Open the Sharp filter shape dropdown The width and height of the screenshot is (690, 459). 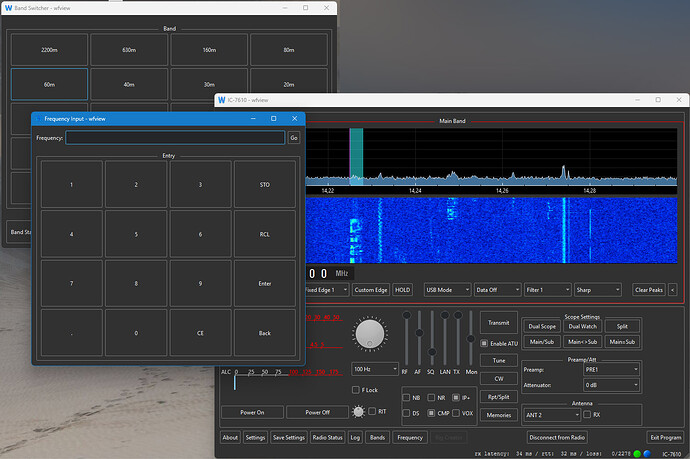pyautogui.click(x=598, y=290)
